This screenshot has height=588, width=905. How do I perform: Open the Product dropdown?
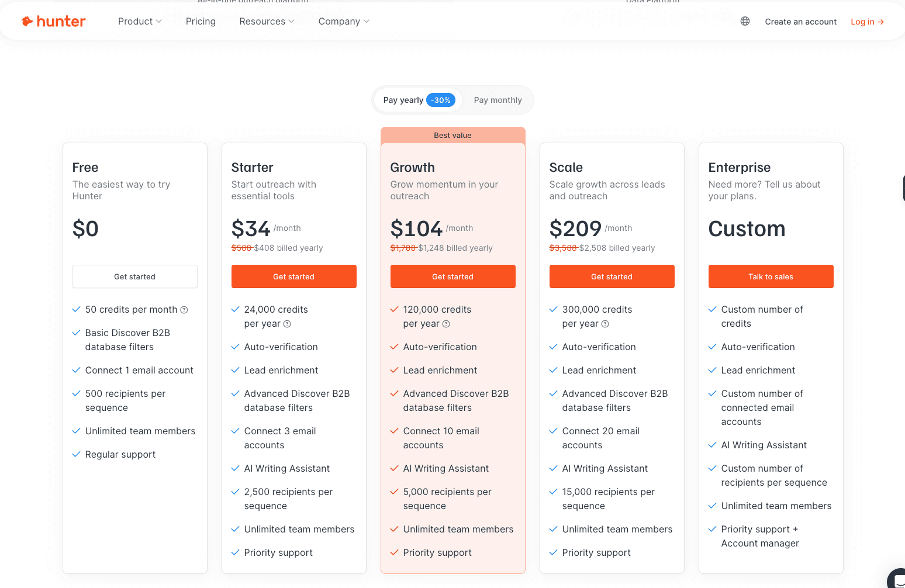tap(139, 21)
